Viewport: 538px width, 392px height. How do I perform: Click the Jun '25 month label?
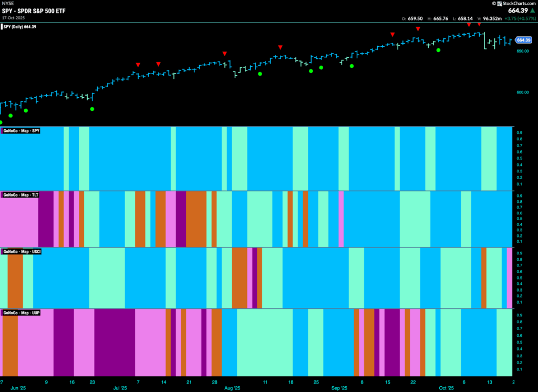[x=18, y=388]
